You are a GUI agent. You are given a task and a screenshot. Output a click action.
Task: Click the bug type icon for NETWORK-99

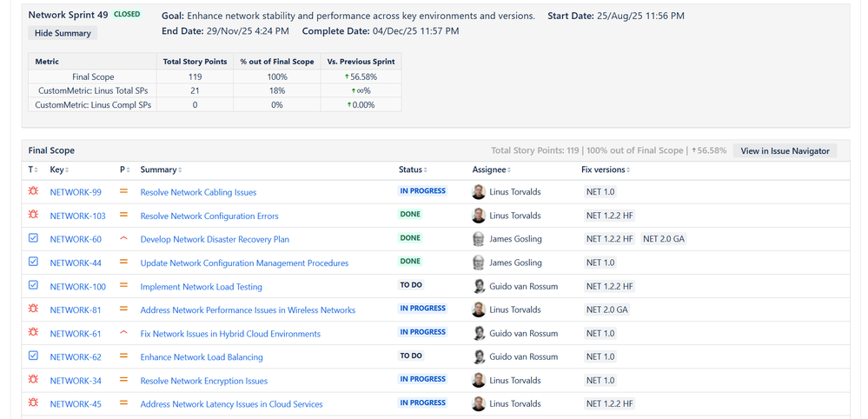point(33,191)
